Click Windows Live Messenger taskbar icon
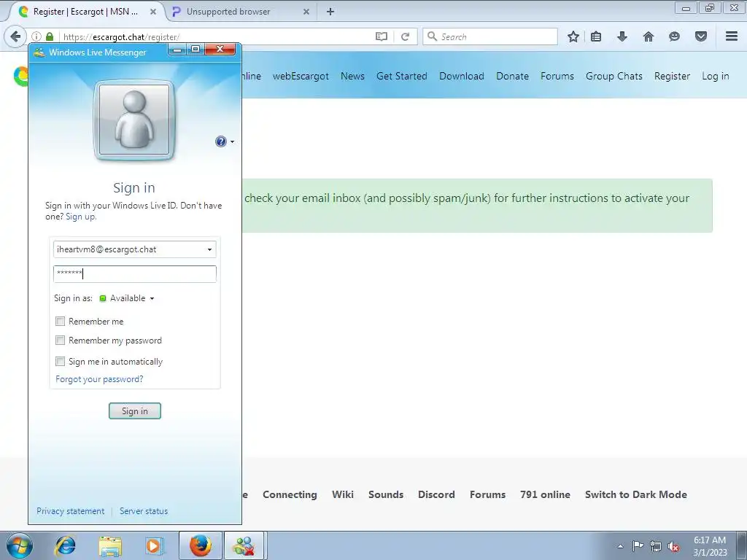The image size is (747, 560). [244, 545]
